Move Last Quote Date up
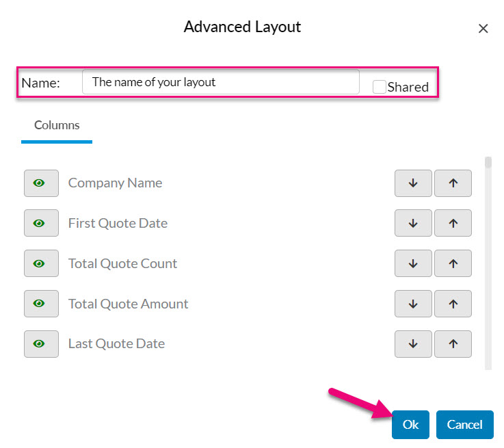 [x=453, y=344]
